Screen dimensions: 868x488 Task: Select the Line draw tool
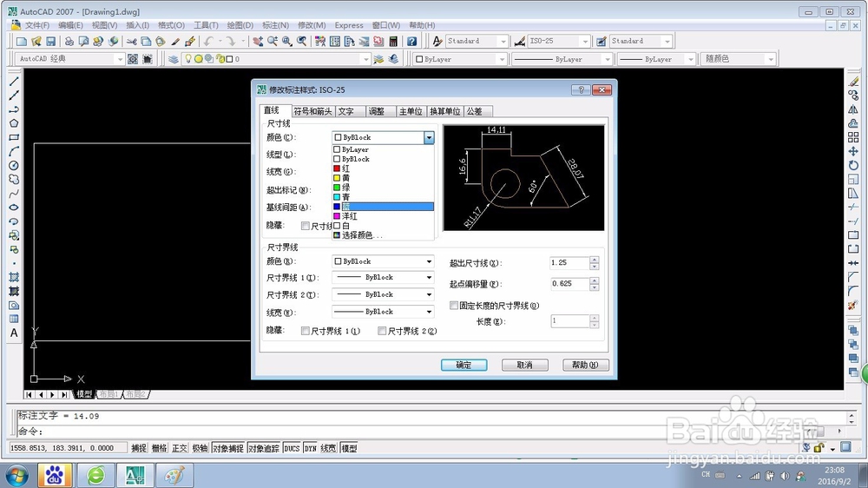coord(14,82)
